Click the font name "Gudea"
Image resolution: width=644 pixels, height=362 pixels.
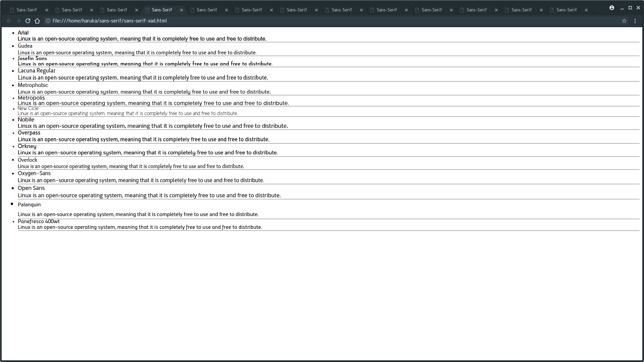click(25, 46)
